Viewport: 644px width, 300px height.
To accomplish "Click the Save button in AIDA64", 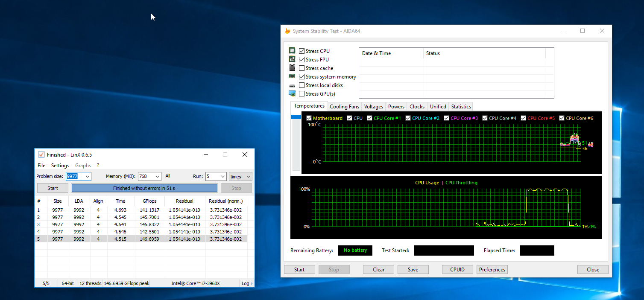I will (x=413, y=270).
